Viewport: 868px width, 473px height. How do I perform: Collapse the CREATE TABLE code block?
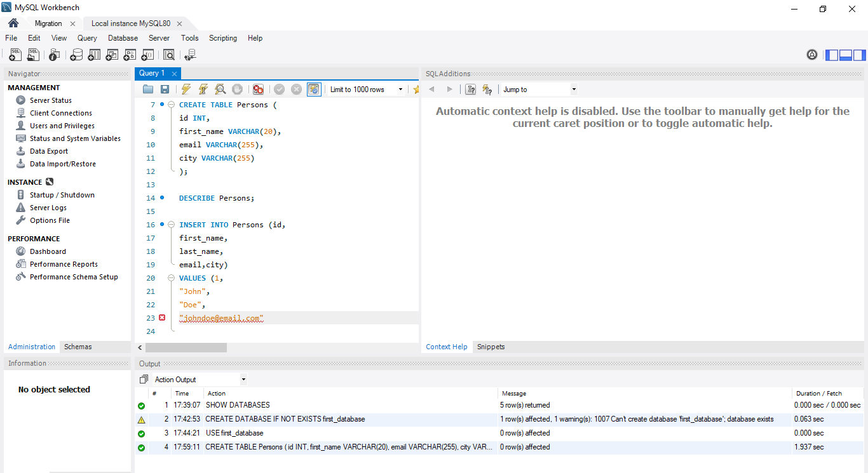(x=172, y=105)
